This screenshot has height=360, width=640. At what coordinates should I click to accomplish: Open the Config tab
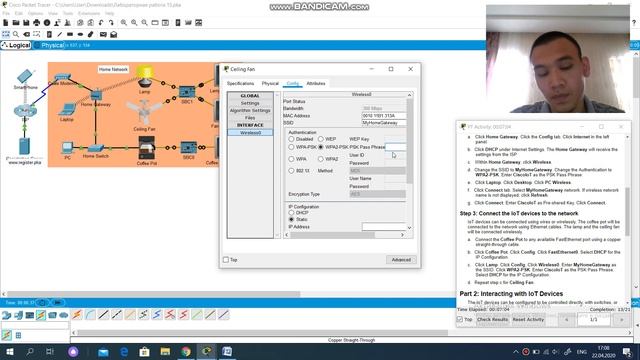click(293, 83)
